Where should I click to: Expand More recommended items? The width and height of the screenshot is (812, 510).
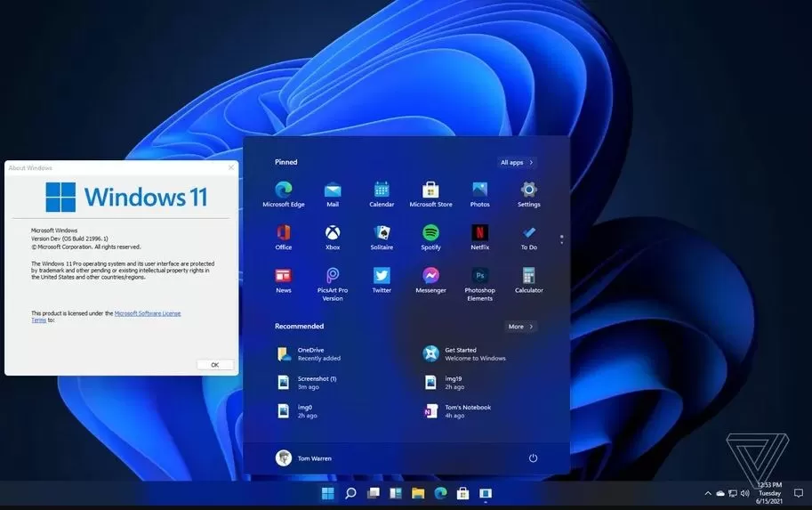[x=520, y=327]
